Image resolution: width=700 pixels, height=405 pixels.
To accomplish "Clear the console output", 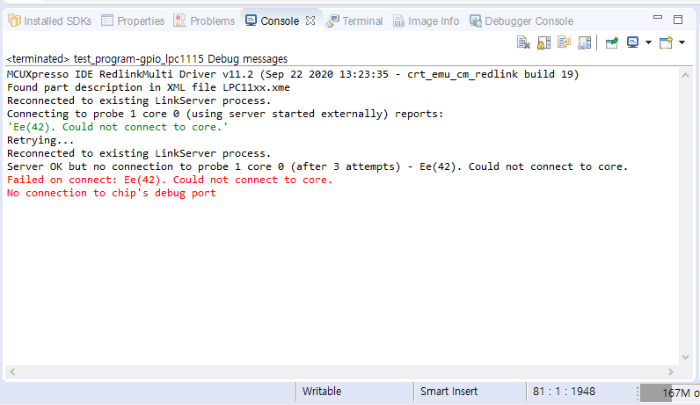I will tap(523, 43).
